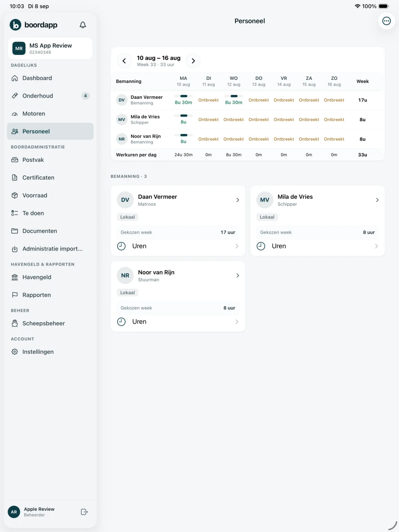Open Onderhoud wrench icon in sidebar

[x=15, y=96]
